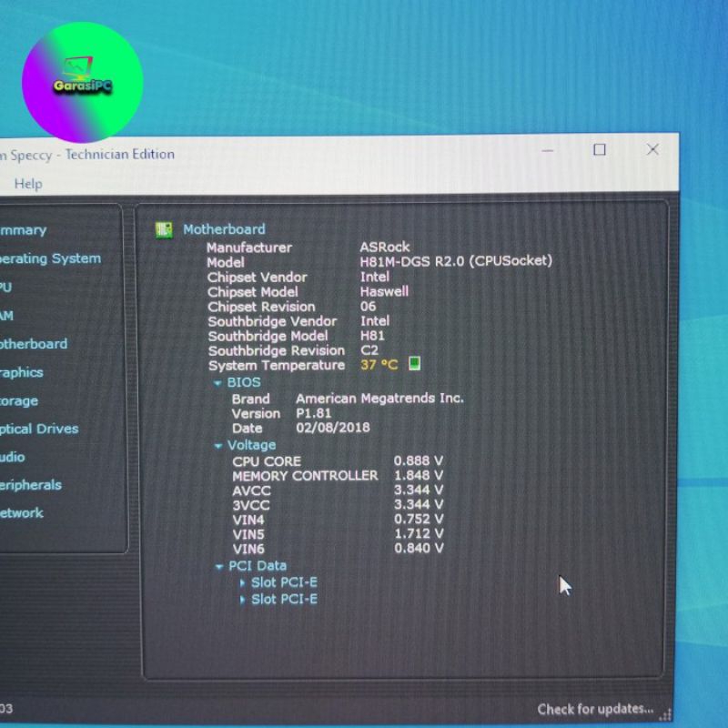Viewport: 728px width, 728px height.
Task: Click the Southbridge Revision C2 value
Action: pos(369,350)
